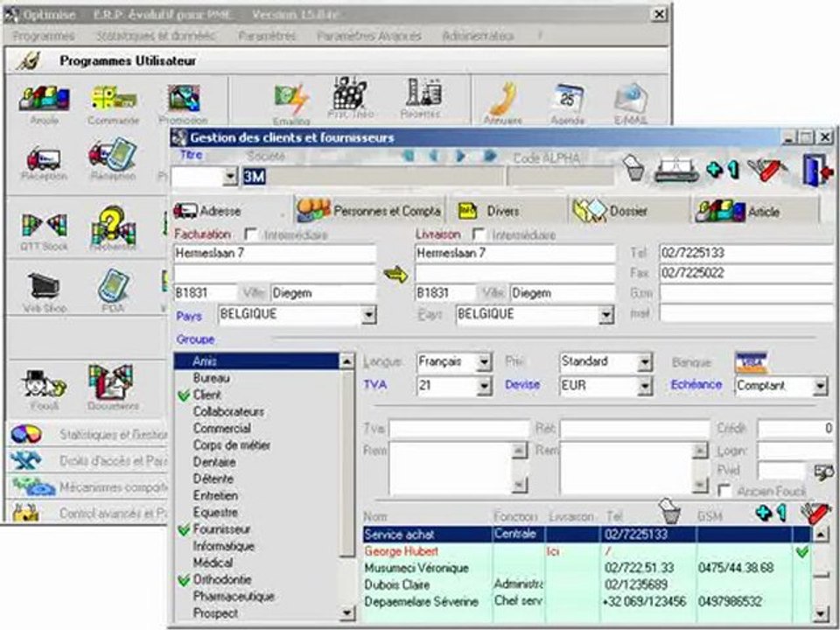840x630 pixels.
Task: Switch to the Article tab in the client window
Action: point(755,211)
